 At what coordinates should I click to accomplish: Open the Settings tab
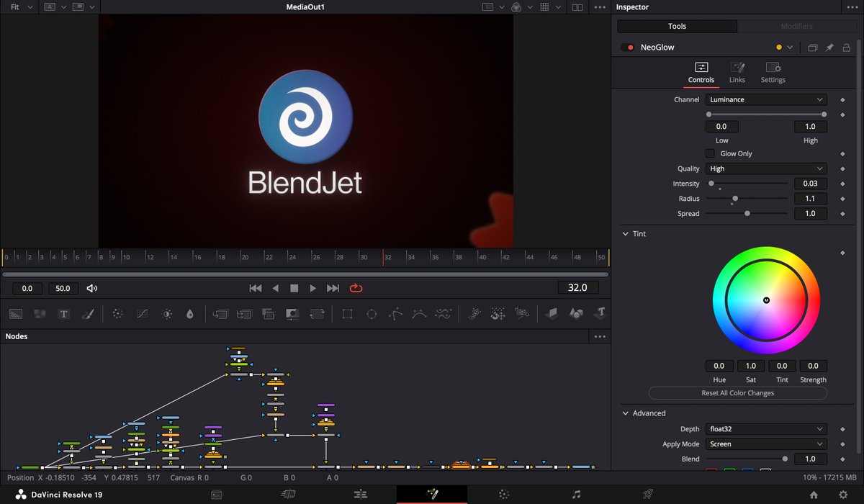click(x=773, y=73)
